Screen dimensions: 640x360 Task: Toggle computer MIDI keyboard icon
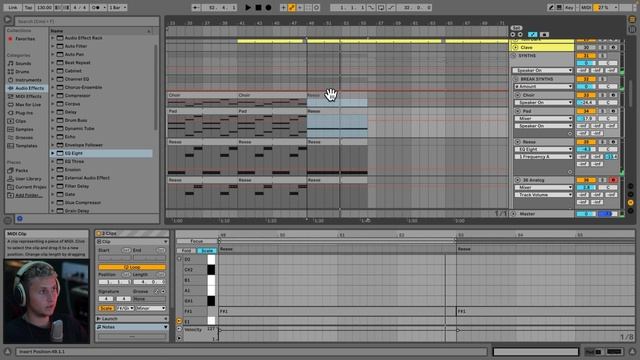pyautogui.click(x=559, y=7)
